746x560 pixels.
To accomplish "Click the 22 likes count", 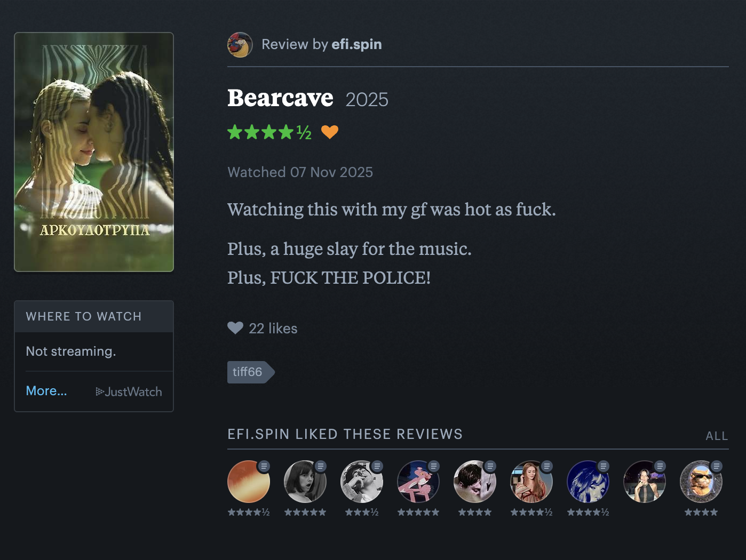I will pos(273,329).
